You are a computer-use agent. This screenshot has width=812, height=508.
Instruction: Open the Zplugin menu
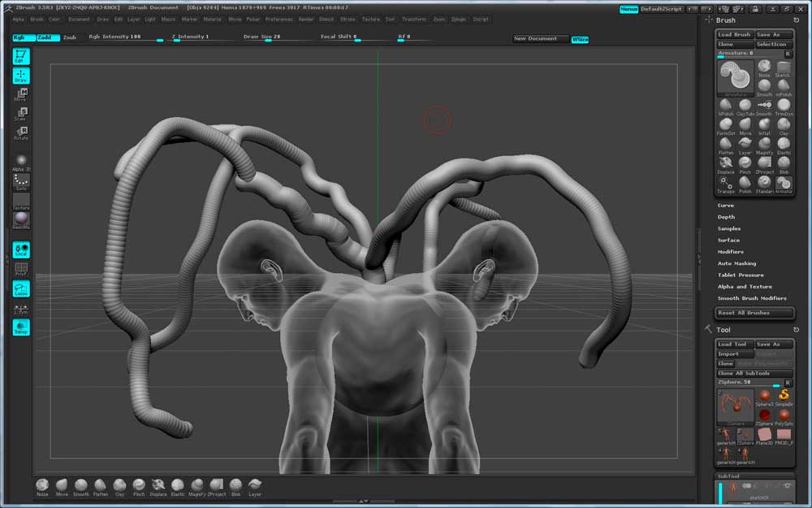(x=458, y=20)
